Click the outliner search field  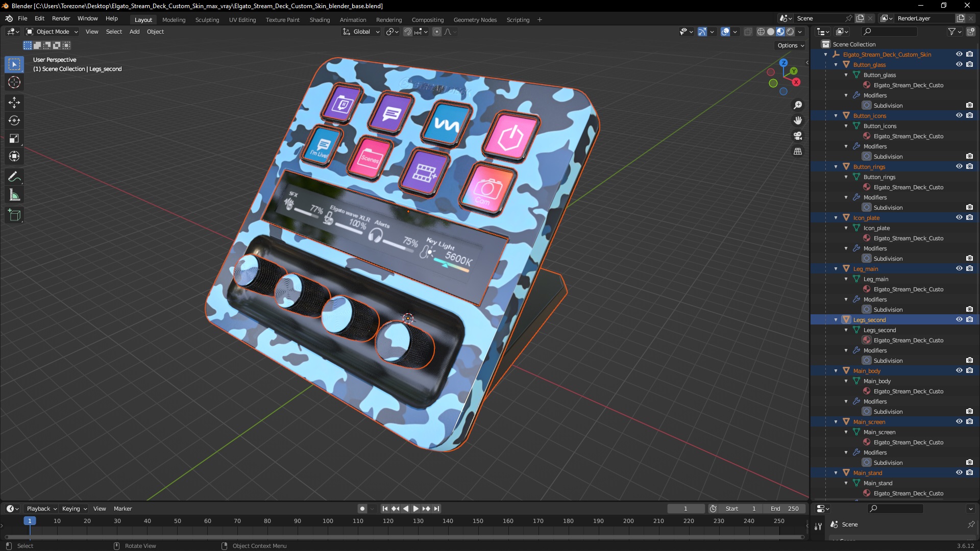click(x=888, y=32)
